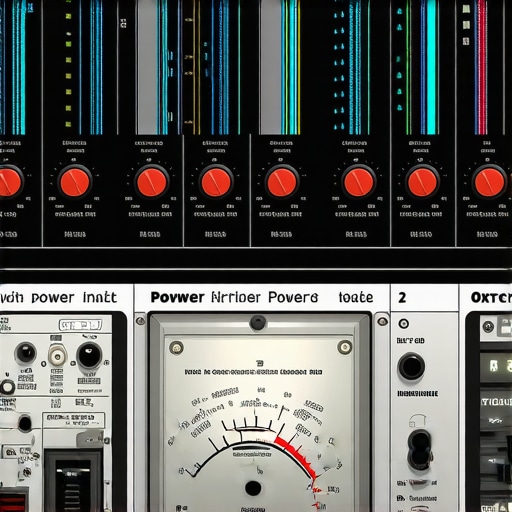512x512 pixels.
Task: Click the 'toate' label text
Action: (356, 297)
